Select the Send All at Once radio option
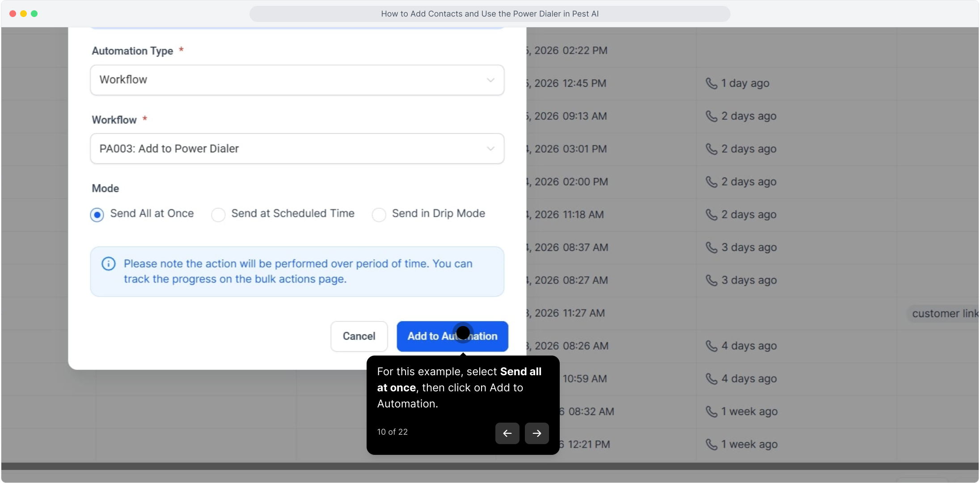This screenshot has height=483, width=980. point(97,215)
